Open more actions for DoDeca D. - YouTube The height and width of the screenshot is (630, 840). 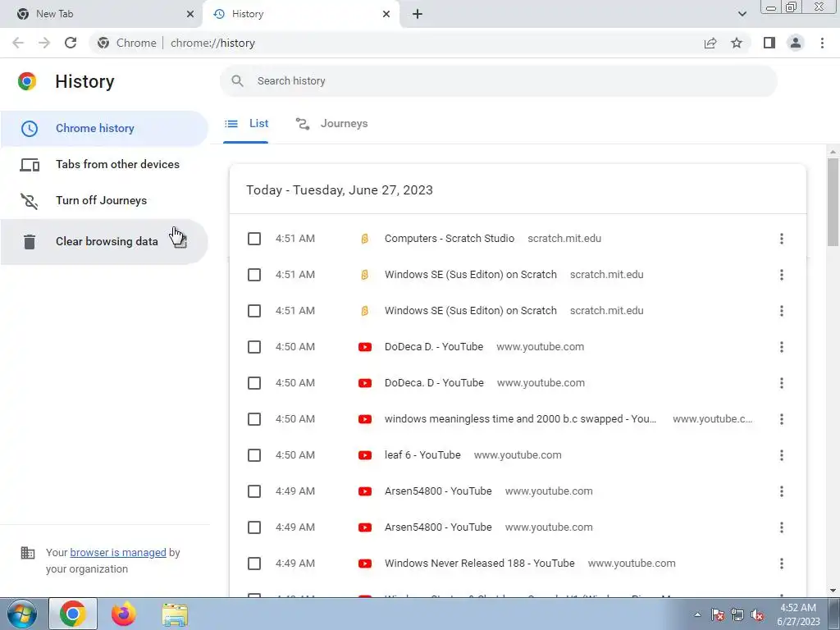[x=782, y=347]
